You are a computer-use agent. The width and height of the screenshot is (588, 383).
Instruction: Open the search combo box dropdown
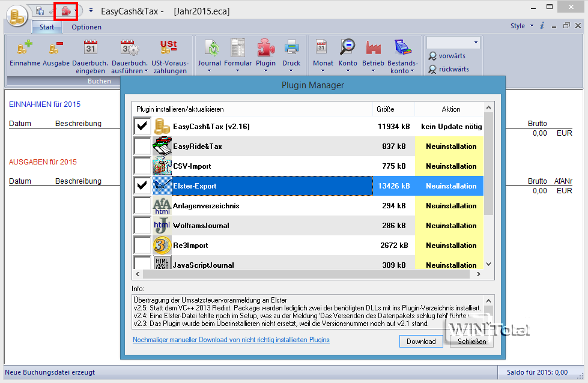[x=476, y=43]
